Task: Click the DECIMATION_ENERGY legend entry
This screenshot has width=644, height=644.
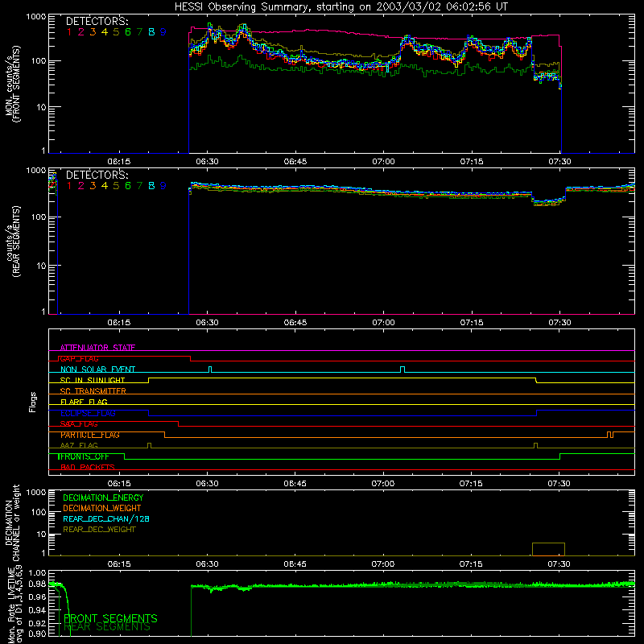Action: [103, 497]
